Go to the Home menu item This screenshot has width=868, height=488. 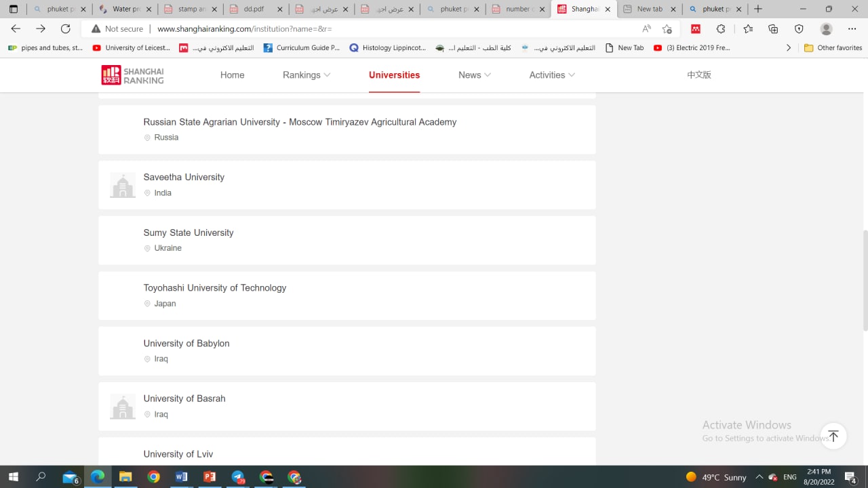click(232, 75)
